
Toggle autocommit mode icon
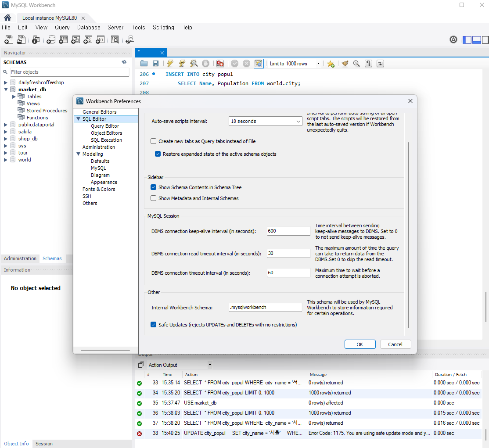259,64
